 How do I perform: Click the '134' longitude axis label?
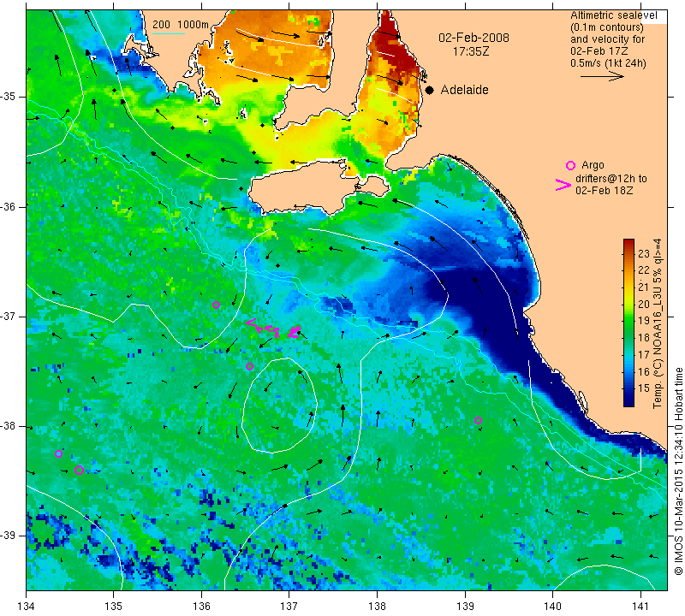pyautogui.click(x=27, y=607)
